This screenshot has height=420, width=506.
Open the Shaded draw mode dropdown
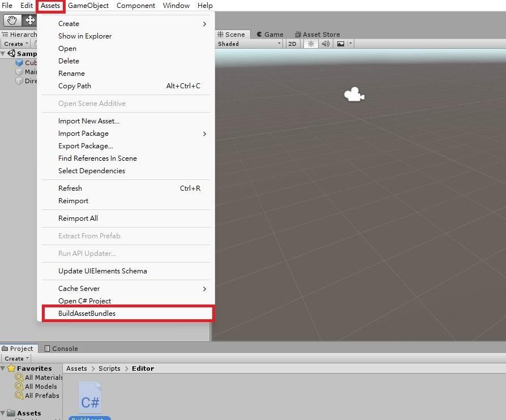tap(247, 43)
